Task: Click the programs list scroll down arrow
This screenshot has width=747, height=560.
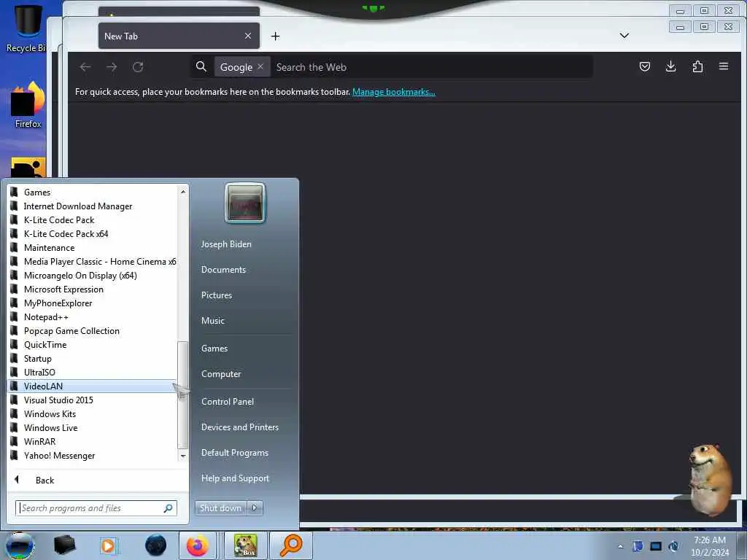Action: click(183, 456)
